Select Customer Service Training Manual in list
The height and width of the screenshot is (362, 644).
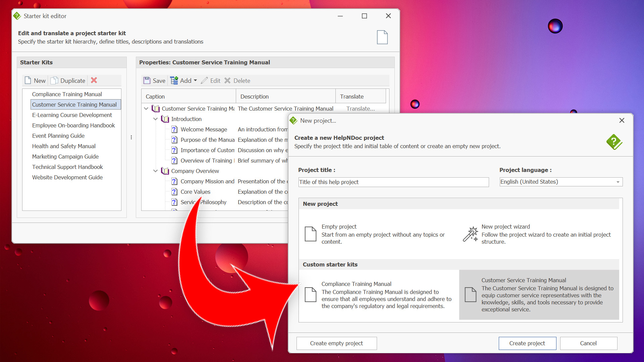[x=75, y=105]
